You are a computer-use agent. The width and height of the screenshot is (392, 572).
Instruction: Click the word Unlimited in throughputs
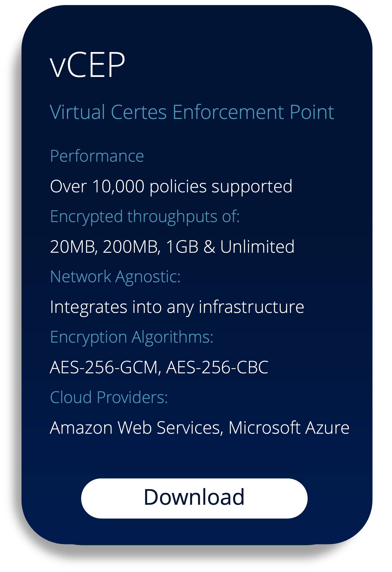click(x=257, y=247)
